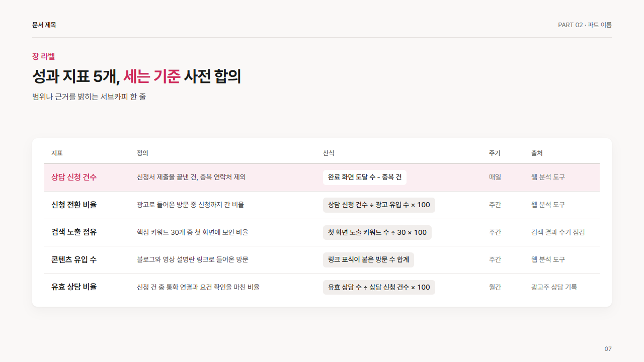Click the "PART 02 · 파트 이름" label
Screen dimensions: 644x362
click(x=585, y=25)
